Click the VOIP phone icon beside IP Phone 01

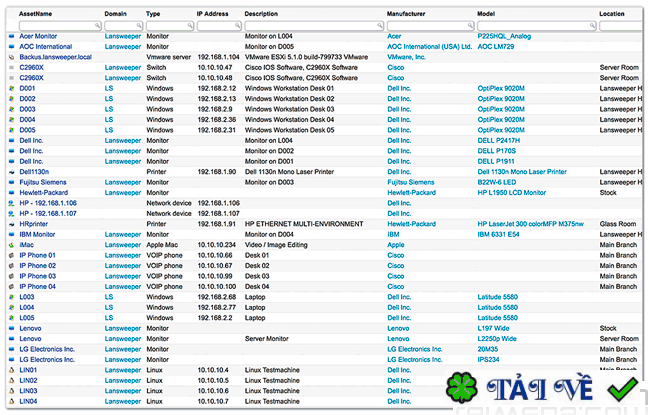(12, 255)
